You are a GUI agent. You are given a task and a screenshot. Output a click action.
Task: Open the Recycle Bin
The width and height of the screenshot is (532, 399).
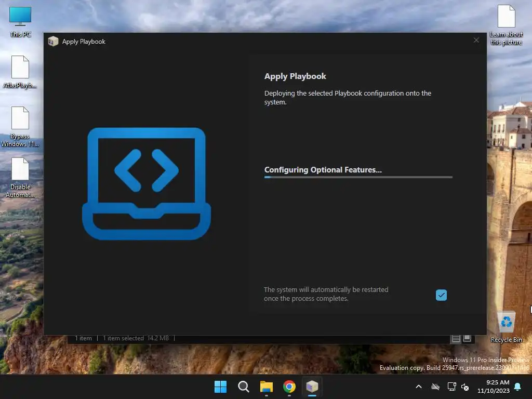pos(506,327)
